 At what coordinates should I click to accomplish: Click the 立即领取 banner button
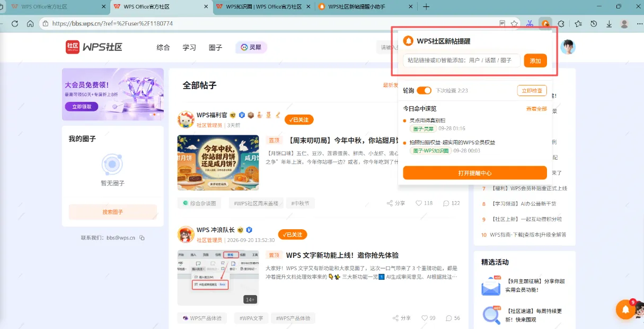pyautogui.click(x=82, y=106)
